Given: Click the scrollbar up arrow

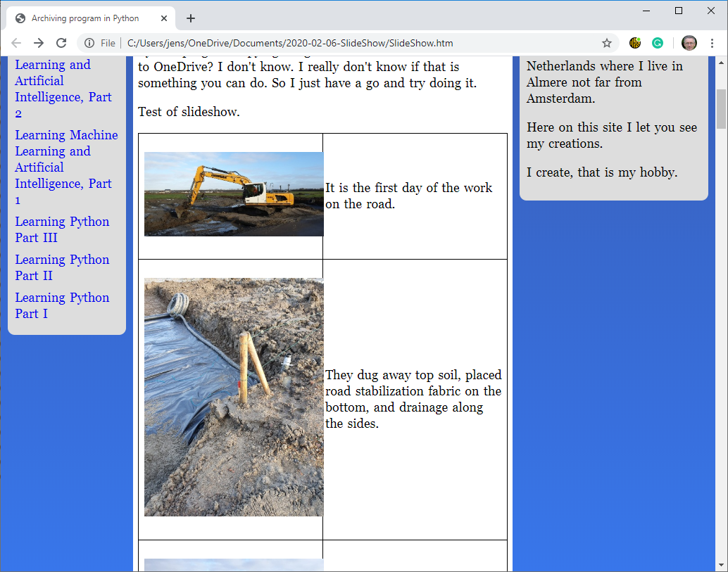Looking at the screenshot, I should tap(721, 62).
